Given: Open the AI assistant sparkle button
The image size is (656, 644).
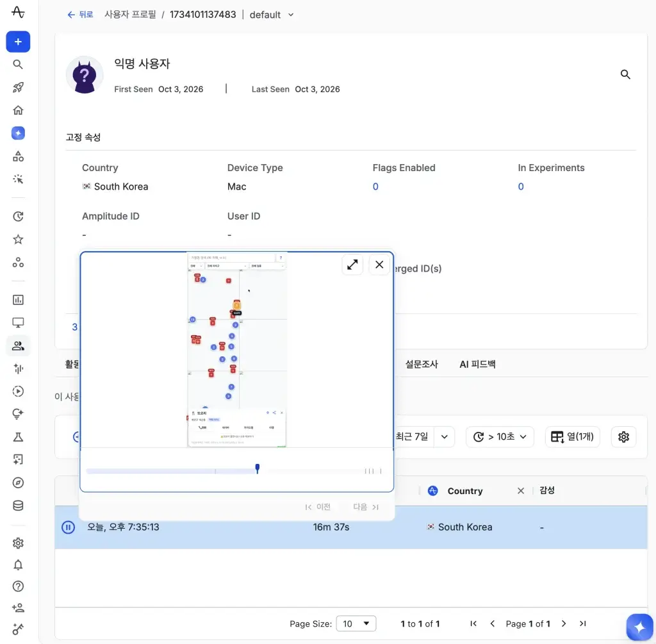Looking at the screenshot, I should coord(639,627).
